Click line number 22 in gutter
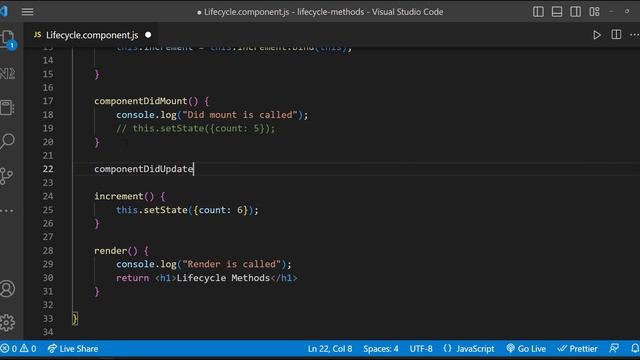 (48, 169)
